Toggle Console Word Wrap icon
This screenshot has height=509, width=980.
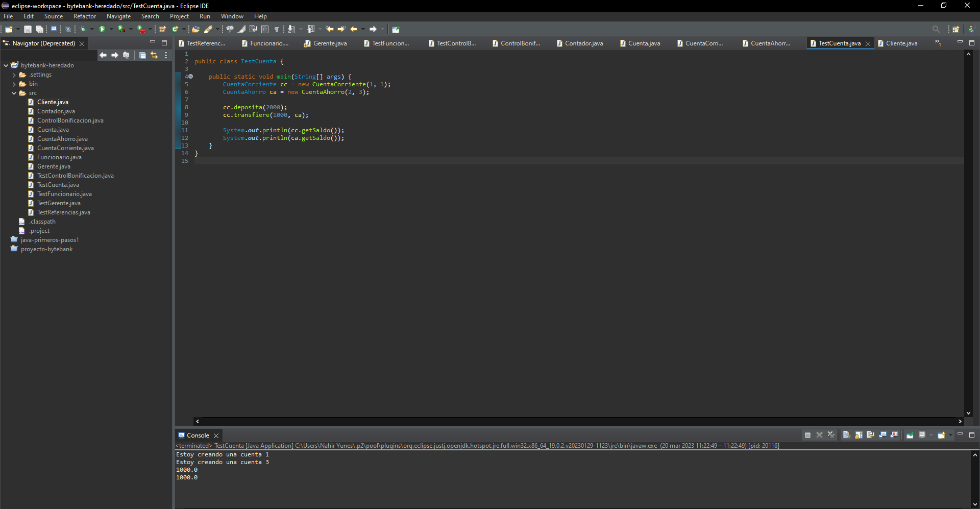[x=870, y=435]
